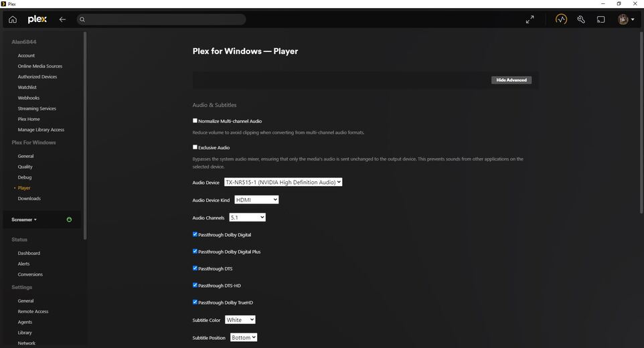This screenshot has width=644, height=348.
Task: Click the Plex app icon in title bar
Action: click(x=4, y=4)
